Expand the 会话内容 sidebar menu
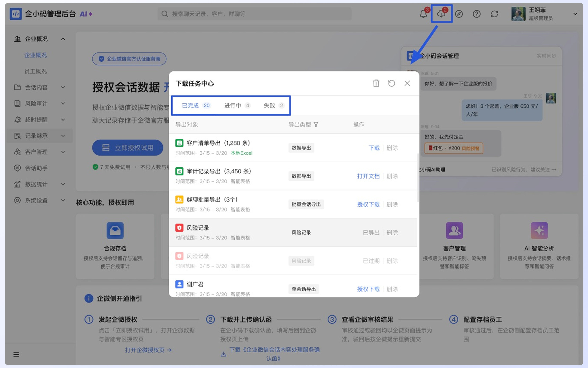This screenshot has height=368, width=588. tap(63, 87)
